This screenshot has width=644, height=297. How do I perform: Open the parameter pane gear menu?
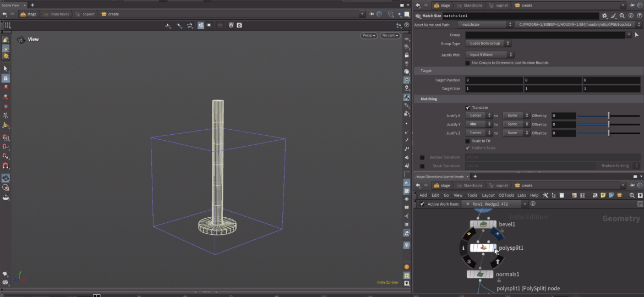coord(604,16)
